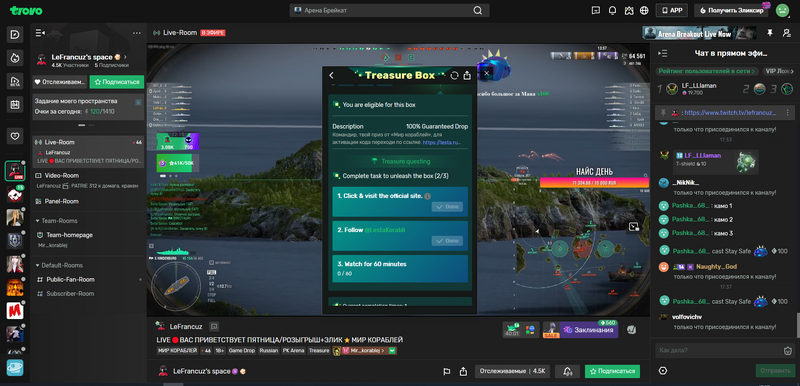Screen dimensions: 800x386
Task: Open notifications bell in top bar
Action: coord(612,10)
